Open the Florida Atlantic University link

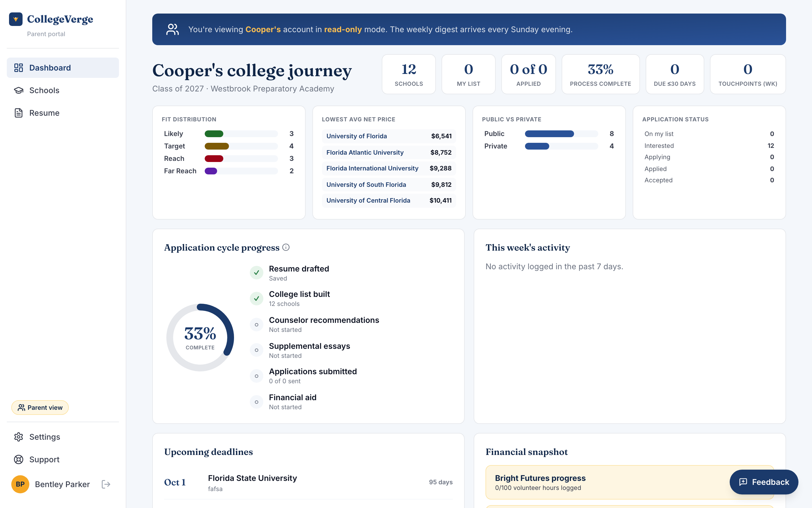pos(365,152)
